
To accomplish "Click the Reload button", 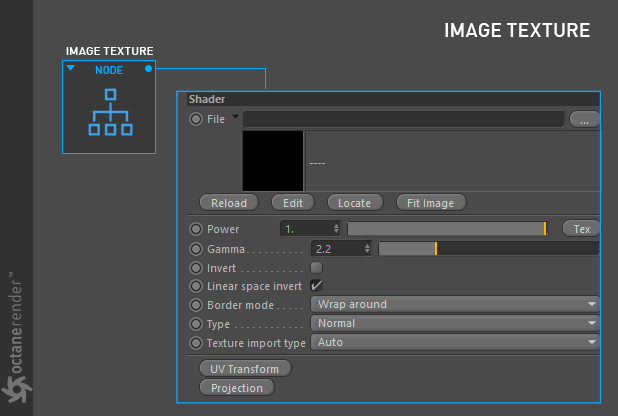I will [229, 203].
